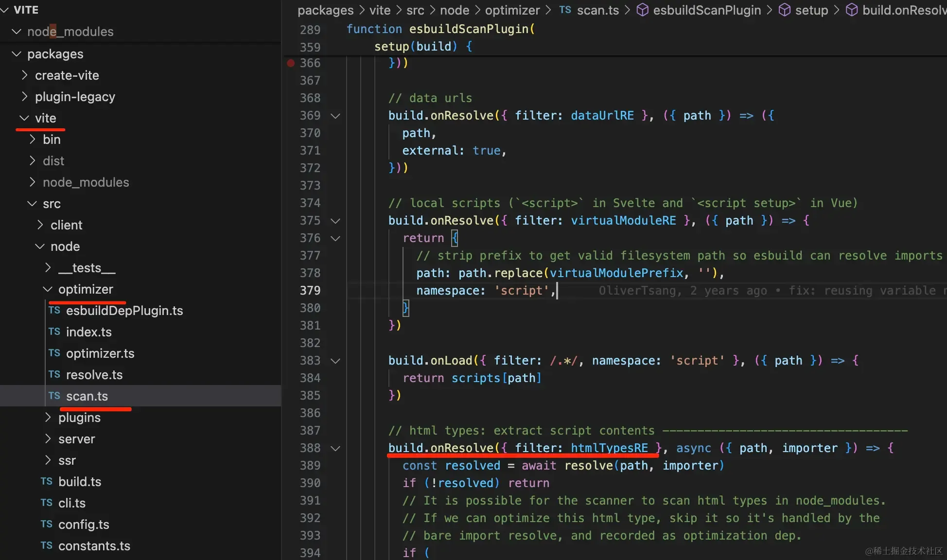947x560 pixels.
Task: Collapse the node folder
Action: pyautogui.click(x=40, y=246)
